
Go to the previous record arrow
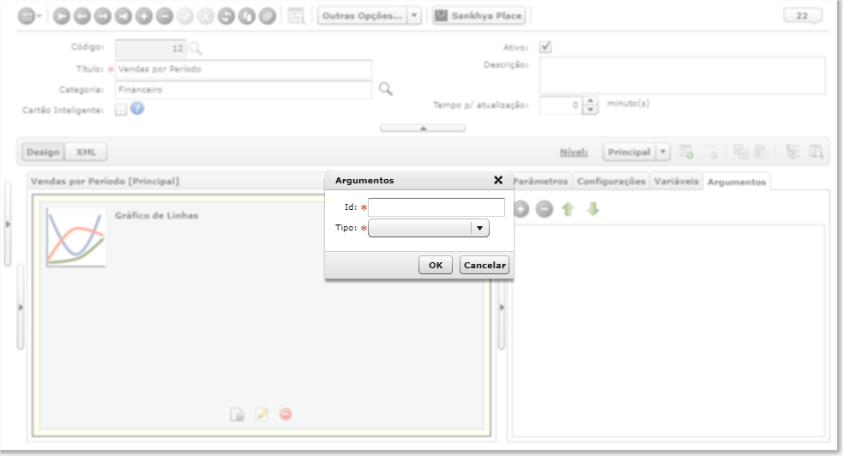pos(82,16)
